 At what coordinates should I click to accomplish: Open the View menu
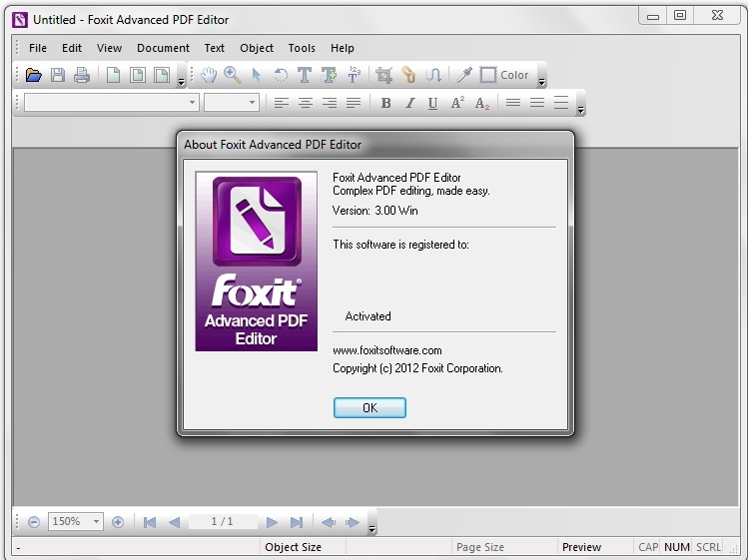pos(109,48)
